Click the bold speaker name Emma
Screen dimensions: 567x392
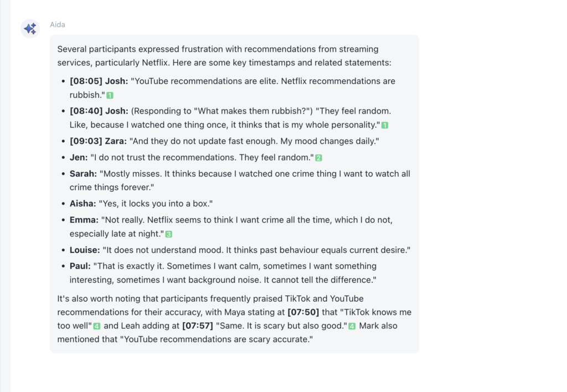84,220
